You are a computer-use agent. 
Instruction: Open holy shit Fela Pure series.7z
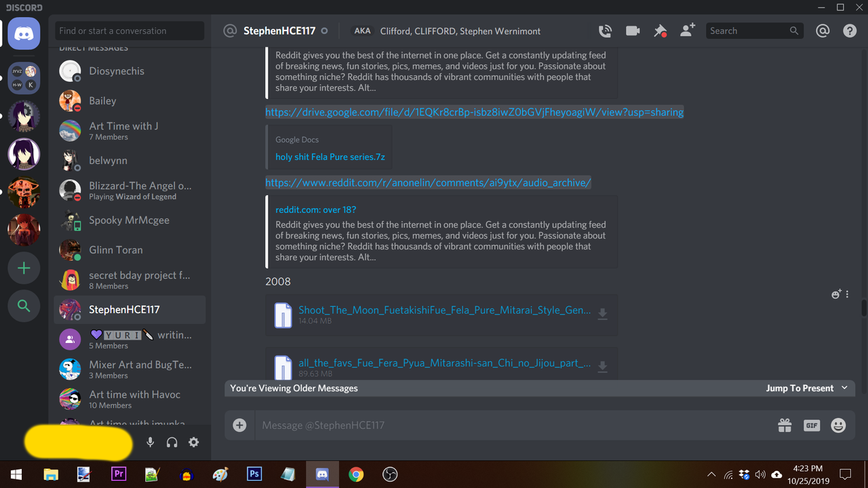click(x=330, y=157)
